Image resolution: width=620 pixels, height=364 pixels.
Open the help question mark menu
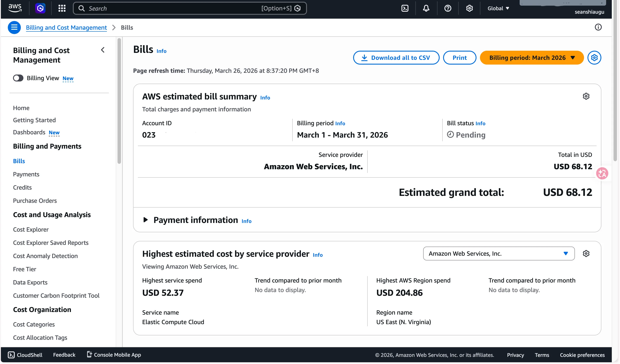pos(448,8)
